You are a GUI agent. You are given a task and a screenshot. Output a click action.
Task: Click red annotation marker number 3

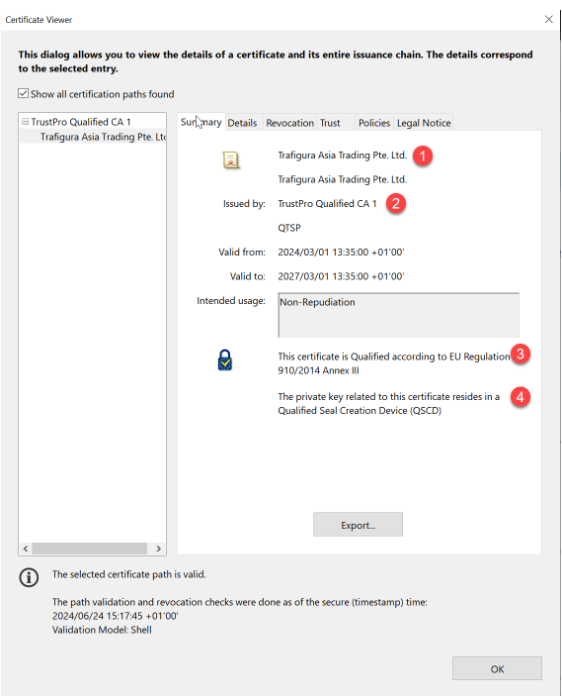pyautogui.click(x=520, y=354)
